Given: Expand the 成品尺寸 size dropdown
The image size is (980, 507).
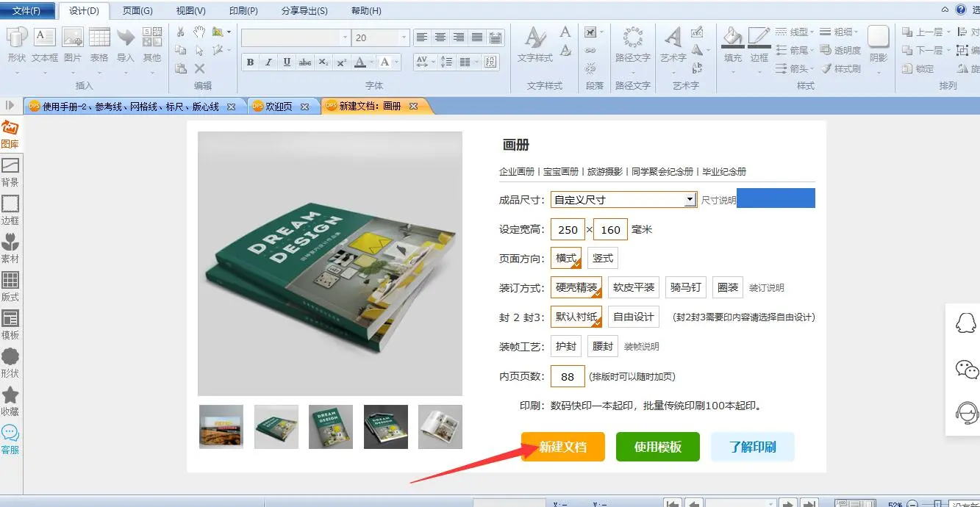Looking at the screenshot, I should tap(690, 200).
